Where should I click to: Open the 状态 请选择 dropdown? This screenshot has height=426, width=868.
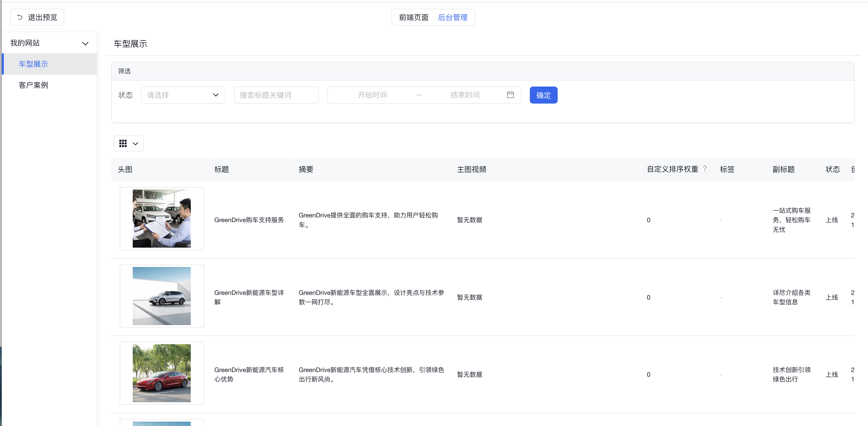click(x=183, y=95)
